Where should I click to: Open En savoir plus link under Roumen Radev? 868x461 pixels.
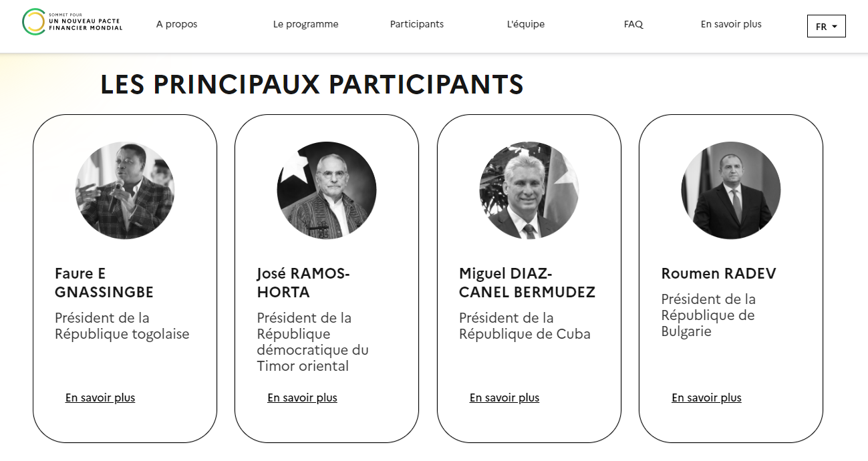tap(706, 398)
